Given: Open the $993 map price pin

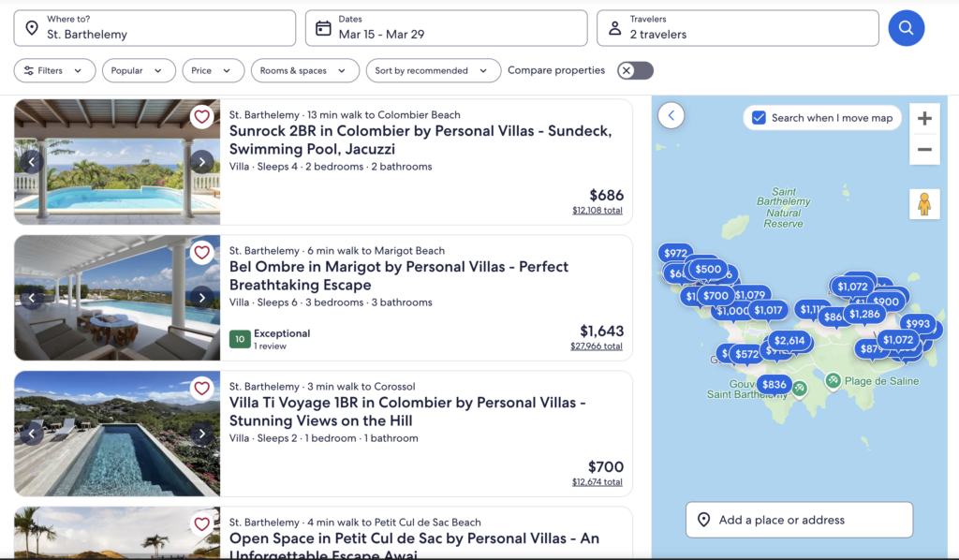Looking at the screenshot, I should pos(918,324).
